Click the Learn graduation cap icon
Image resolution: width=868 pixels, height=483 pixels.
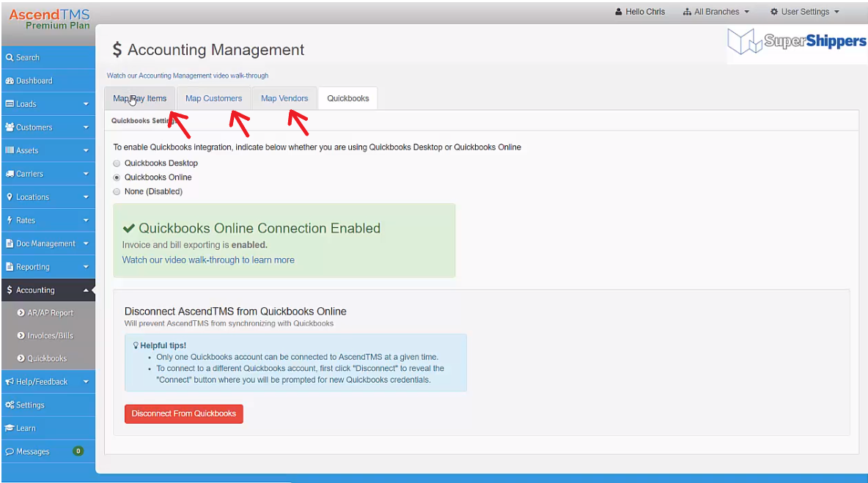click(x=10, y=428)
